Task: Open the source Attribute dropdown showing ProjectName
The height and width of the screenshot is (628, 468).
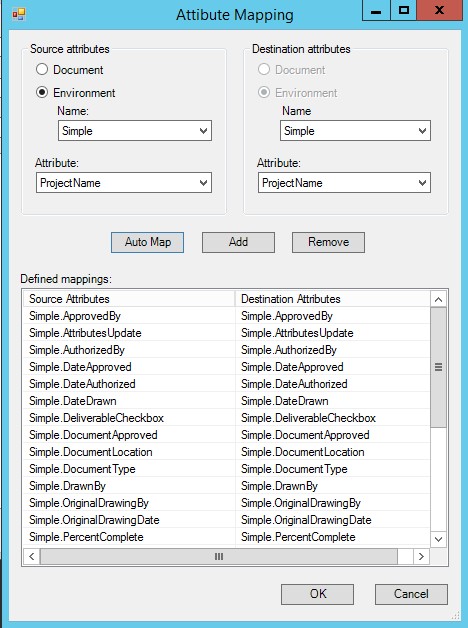Action: 124,183
